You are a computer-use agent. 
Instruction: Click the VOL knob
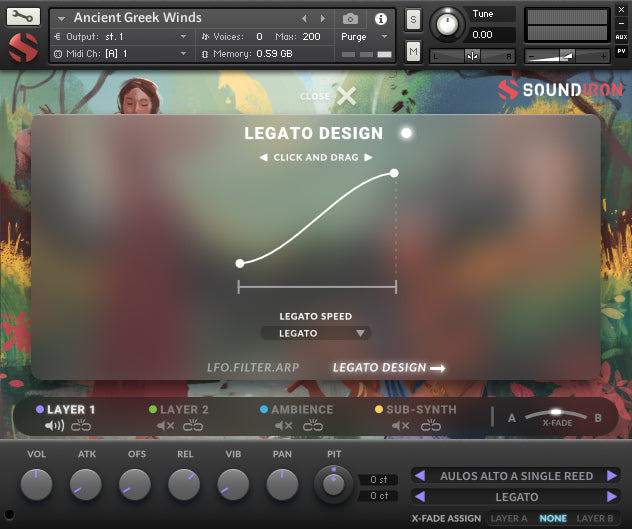(37, 485)
